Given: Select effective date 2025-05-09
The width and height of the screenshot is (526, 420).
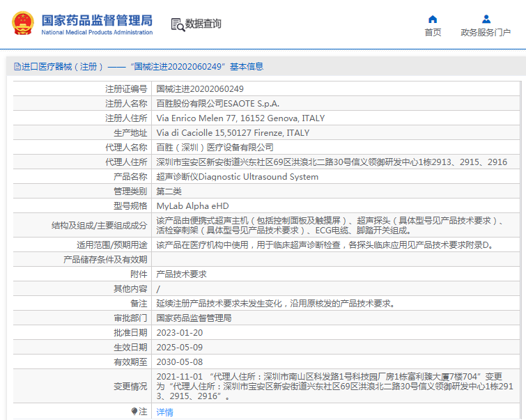Looking at the screenshot, I should coord(180,347).
